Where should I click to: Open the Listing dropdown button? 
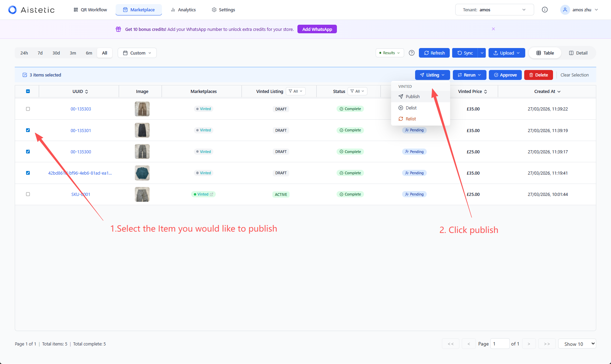pos(432,75)
